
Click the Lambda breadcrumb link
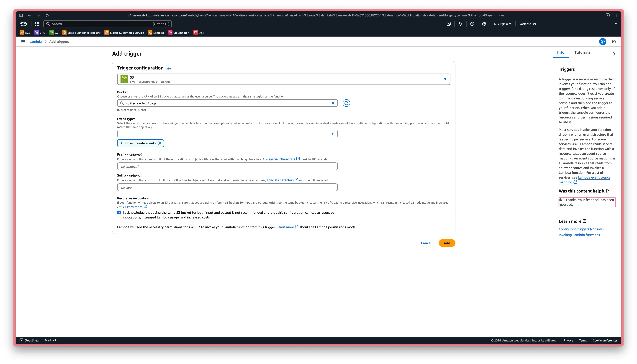coord(36,42)
